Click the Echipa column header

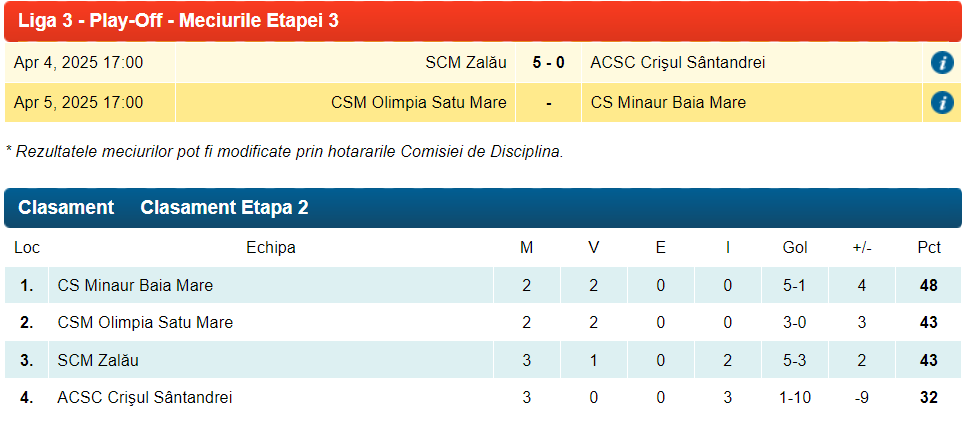[x=271, y=248]
